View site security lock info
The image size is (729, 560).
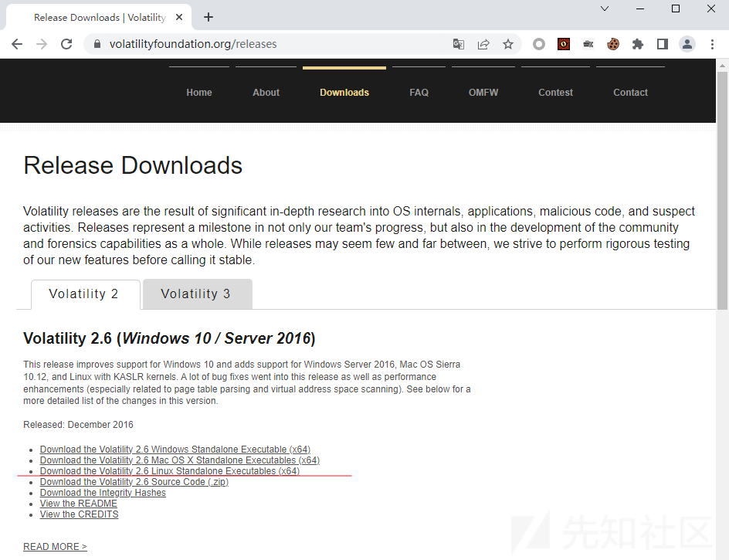[97, 44]
